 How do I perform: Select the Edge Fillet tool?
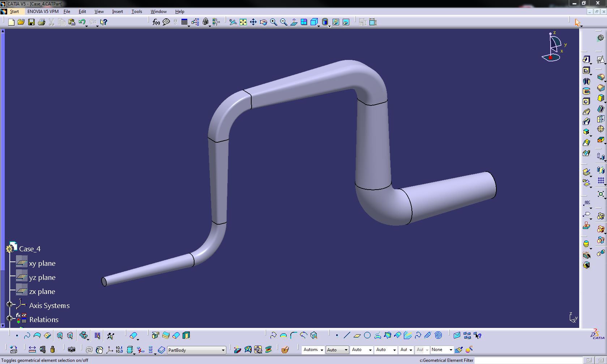[x=600, y=78]
